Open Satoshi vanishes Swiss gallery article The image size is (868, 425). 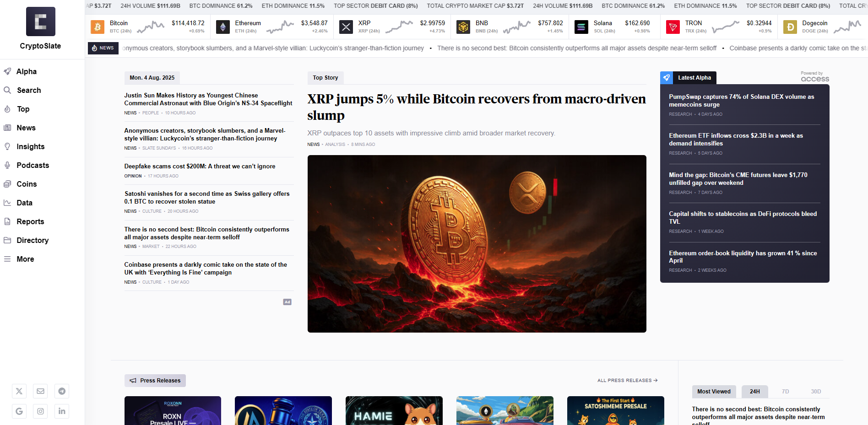(207, 198)
